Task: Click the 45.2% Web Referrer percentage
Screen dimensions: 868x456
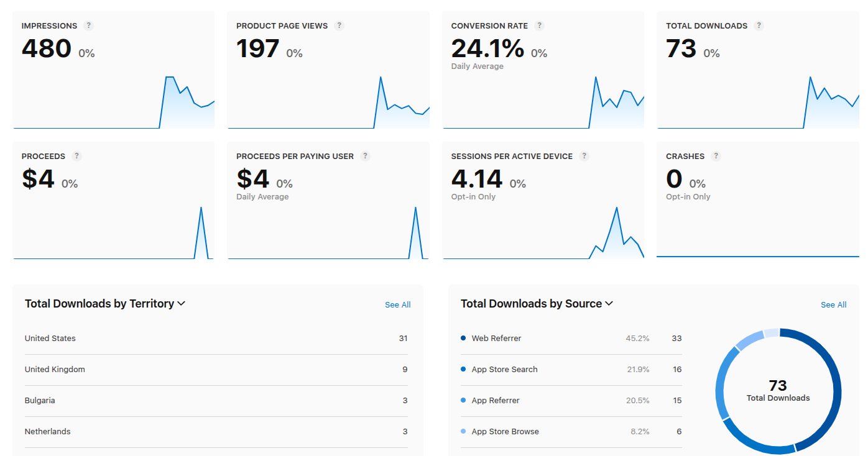Action: point(637,339)
